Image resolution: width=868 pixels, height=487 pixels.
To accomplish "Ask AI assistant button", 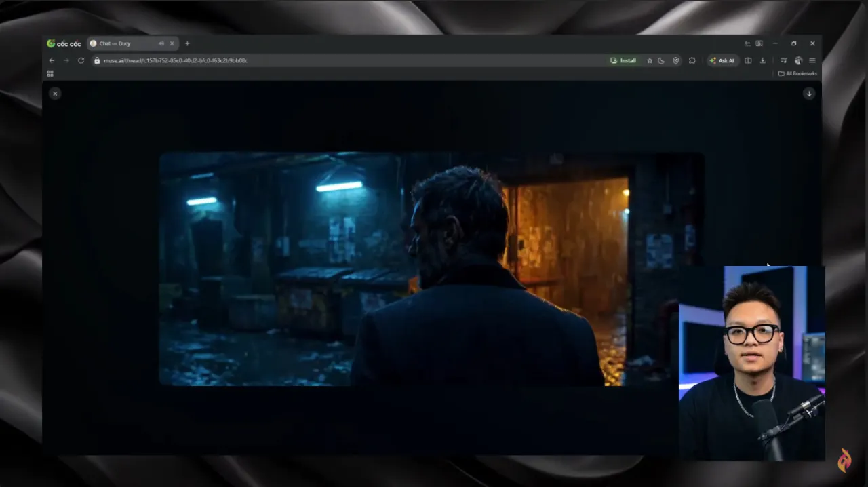I will pyautogui.click(x=722, y=60).
